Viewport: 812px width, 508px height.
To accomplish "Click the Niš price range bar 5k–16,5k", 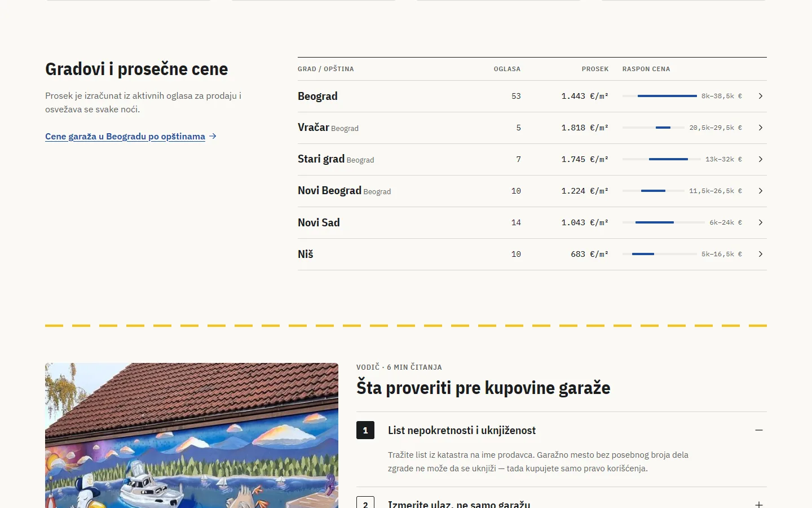I will point(660,254).
